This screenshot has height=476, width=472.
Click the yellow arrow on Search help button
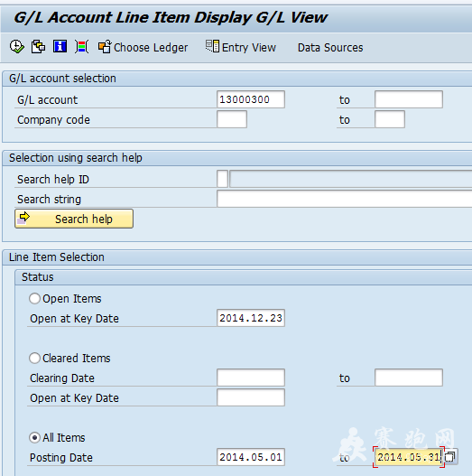pos(23,218)
